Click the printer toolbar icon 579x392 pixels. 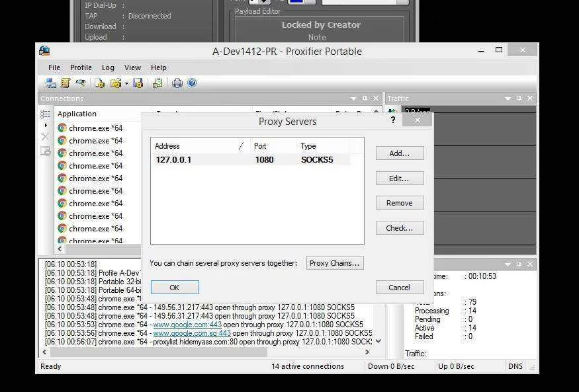[x=177, y=83]
